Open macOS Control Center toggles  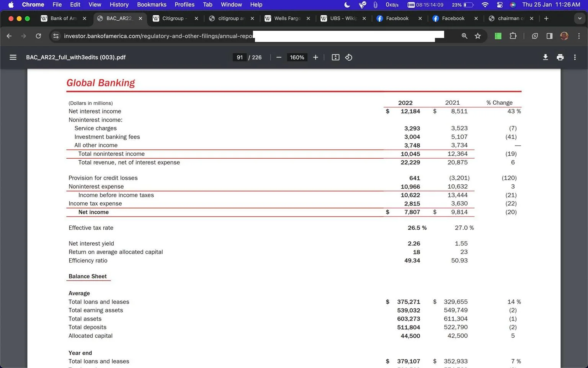click(x=500, y=5)
